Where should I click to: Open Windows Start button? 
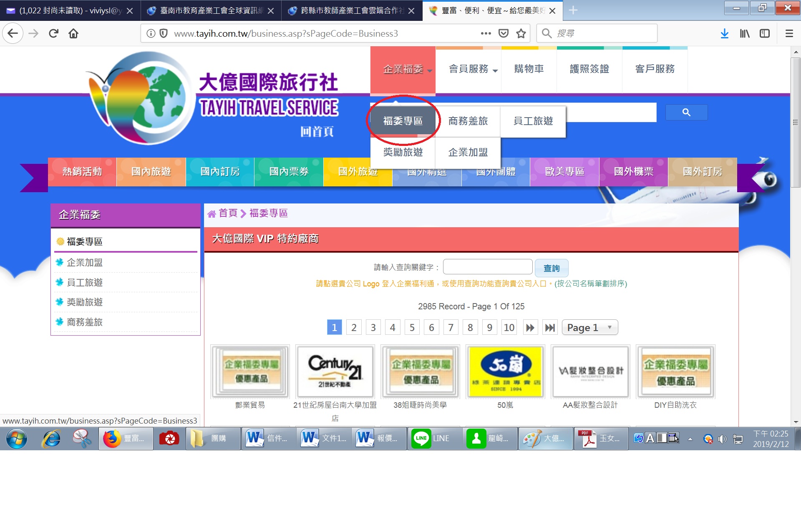click(17, 439)
